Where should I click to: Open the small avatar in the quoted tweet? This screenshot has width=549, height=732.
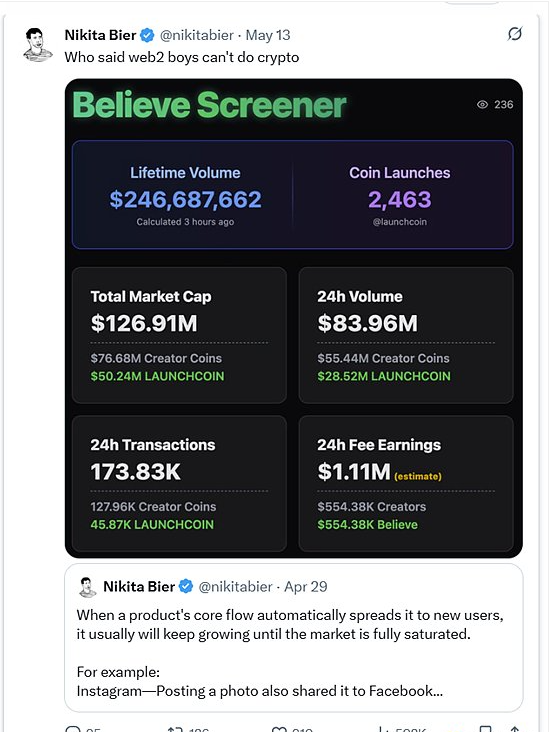pyautogui.click(x=87, y=587)
